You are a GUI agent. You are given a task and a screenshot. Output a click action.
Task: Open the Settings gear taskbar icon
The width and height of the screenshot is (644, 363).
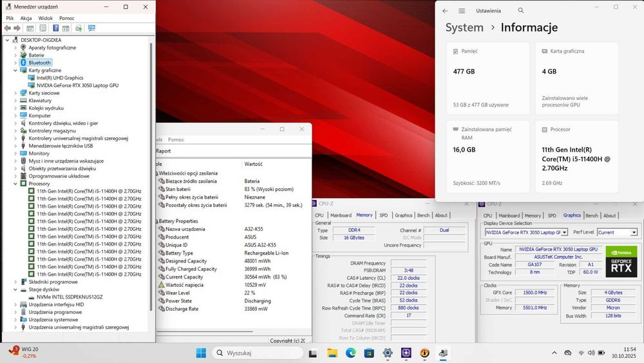click(x=387, y=353)
